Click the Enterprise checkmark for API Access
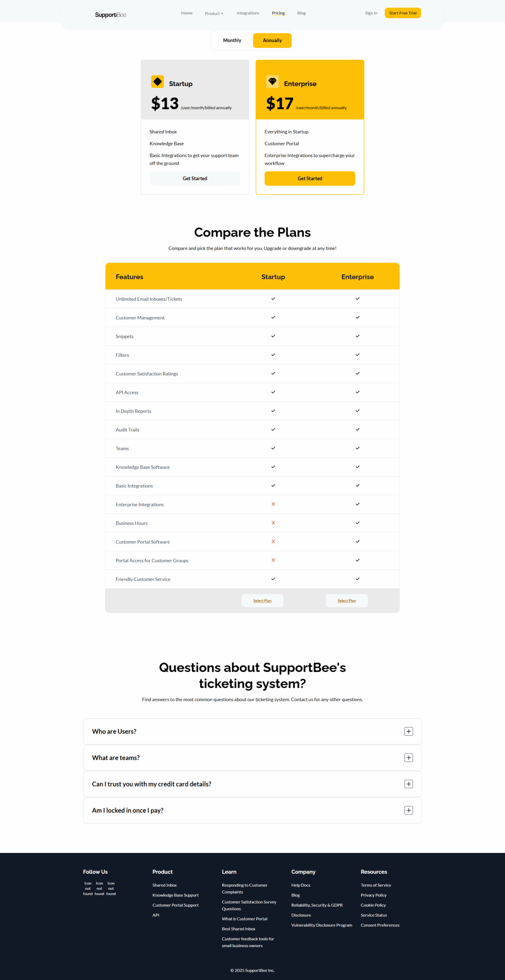The width and height of the screenshot is (505, 980). (x=358, y=392)
